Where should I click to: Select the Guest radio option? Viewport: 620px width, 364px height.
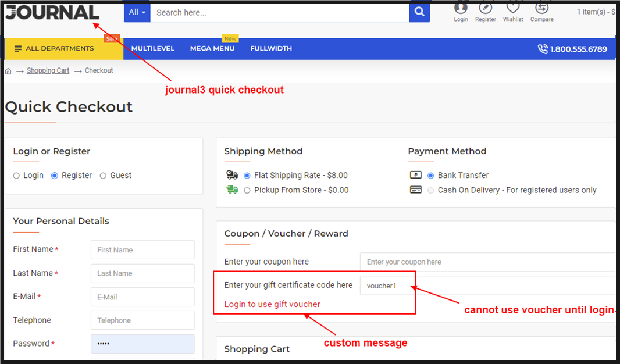click(x=103, y=176)
